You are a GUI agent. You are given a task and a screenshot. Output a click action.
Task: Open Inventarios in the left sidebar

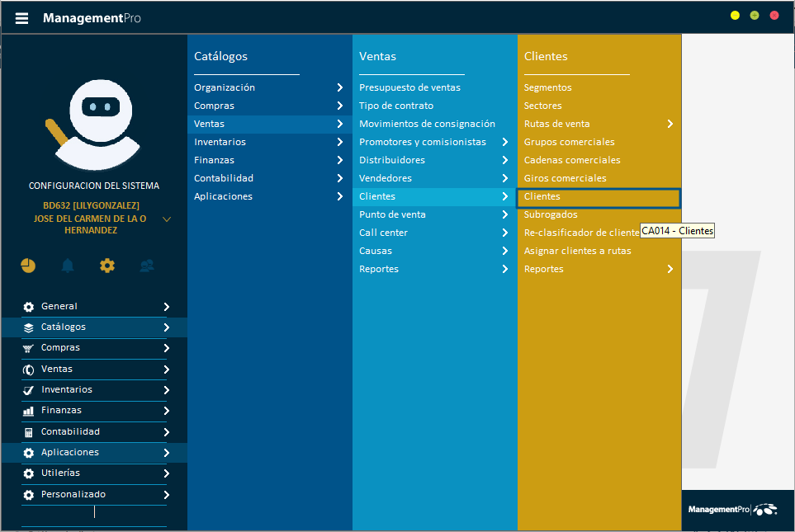95,390
